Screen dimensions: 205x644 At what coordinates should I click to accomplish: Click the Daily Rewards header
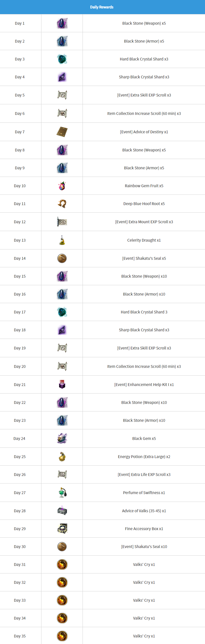pyautogui.click(x=102, y=7)
